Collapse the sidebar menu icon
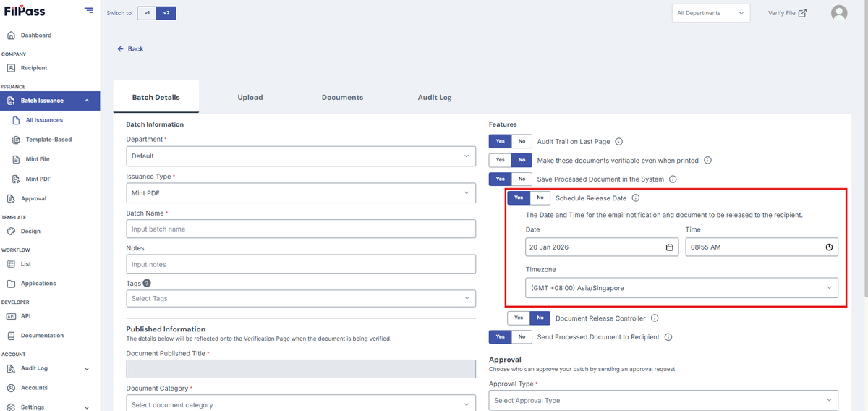Image resolution: width=868 pixels, height=411 pixels. [x=88, y=10]
